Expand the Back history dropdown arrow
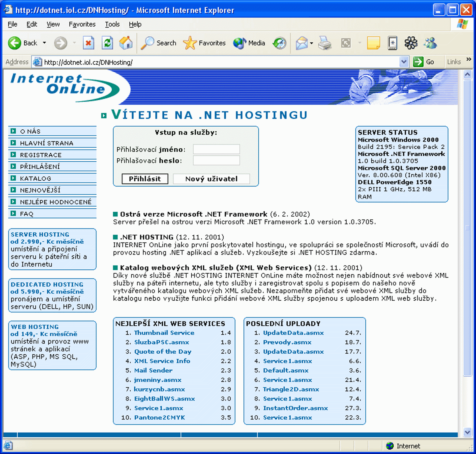 [x=44, y=43]
